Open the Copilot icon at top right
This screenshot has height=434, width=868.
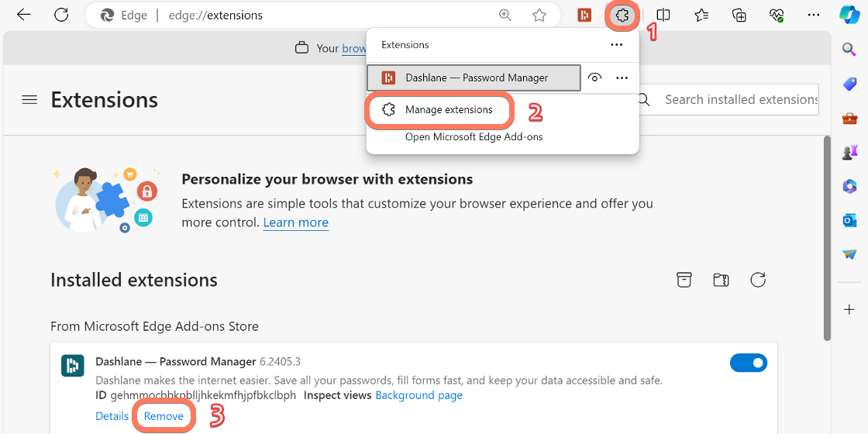(x=849, y=15)
